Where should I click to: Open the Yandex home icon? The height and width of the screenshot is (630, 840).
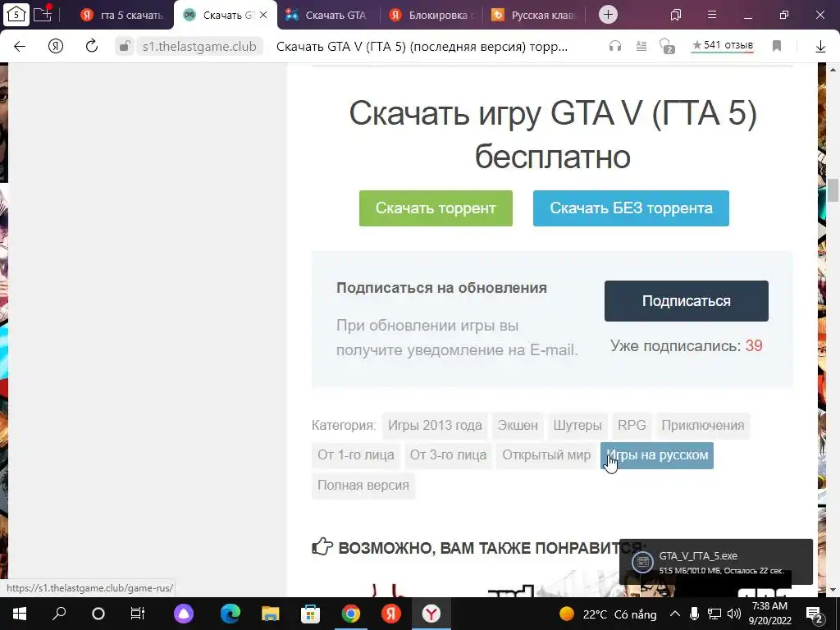[56, 47]
